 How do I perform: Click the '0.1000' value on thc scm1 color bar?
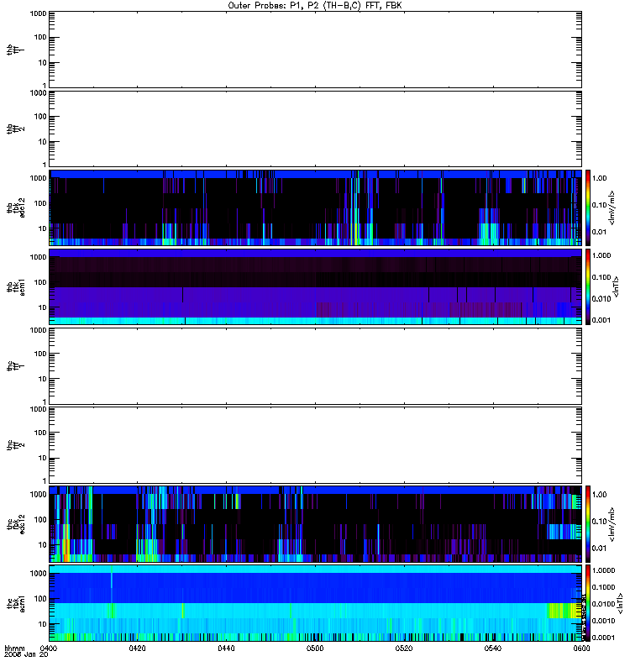click(603, 587)
